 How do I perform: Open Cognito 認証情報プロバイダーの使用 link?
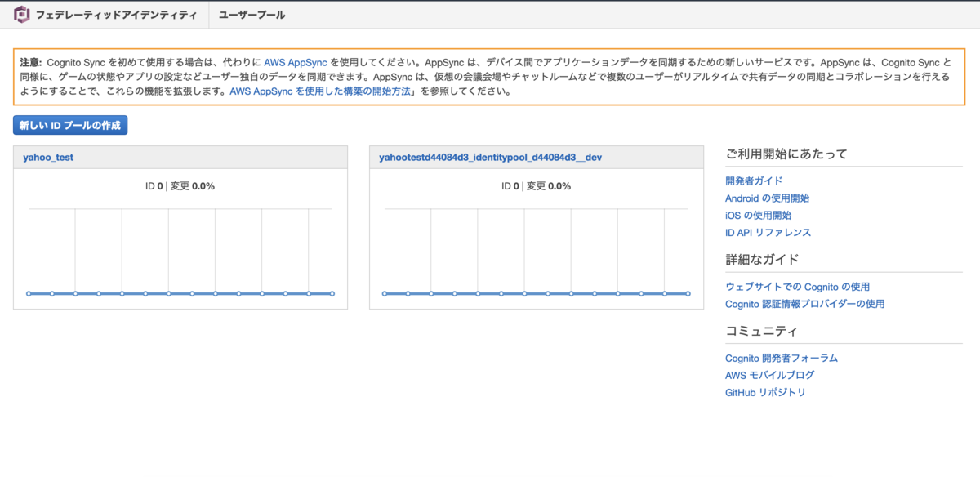coord(804,304)
